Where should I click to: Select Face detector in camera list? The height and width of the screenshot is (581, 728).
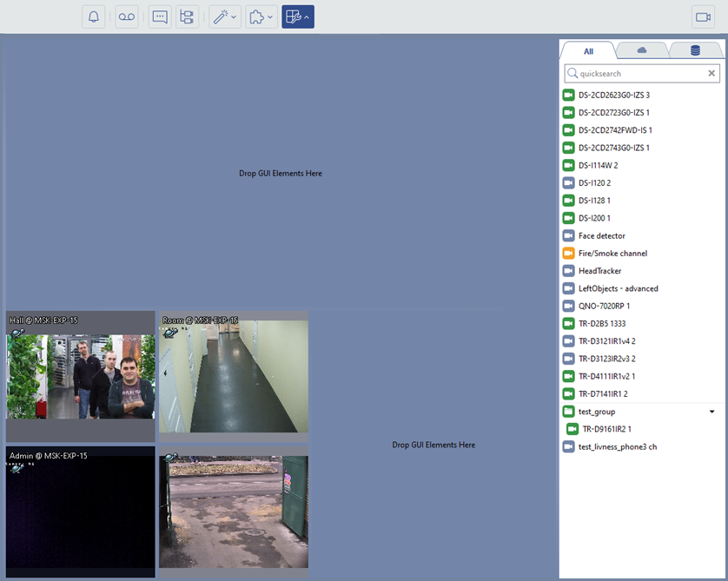click(x=601, y=235)
